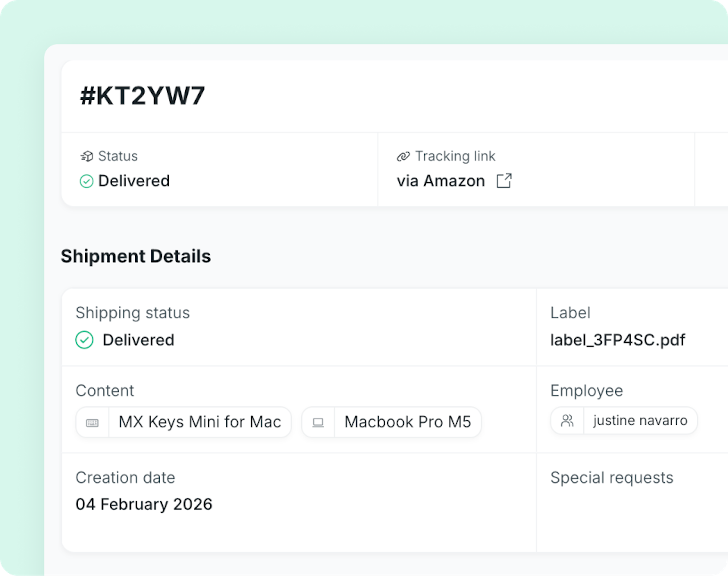Click the 04 February 2026 creation date
The image size is (728, 576).
pos(144,504)
